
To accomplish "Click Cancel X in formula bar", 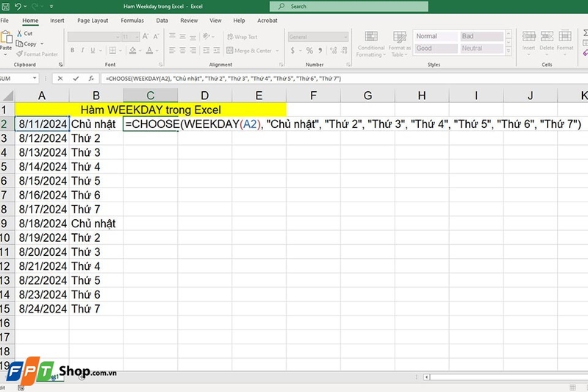I will [x=60, y=79].
